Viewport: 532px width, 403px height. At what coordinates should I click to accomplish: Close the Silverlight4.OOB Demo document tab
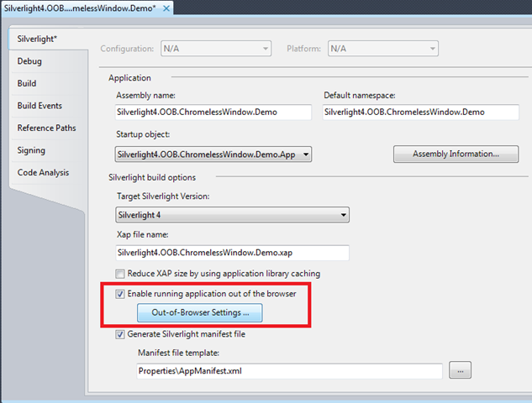click(x=166, y=8)
